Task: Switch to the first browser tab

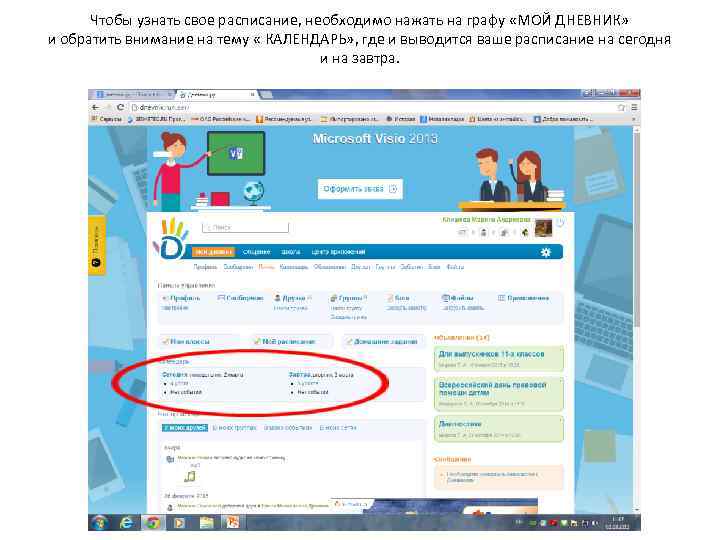Action: pos(133,94)
